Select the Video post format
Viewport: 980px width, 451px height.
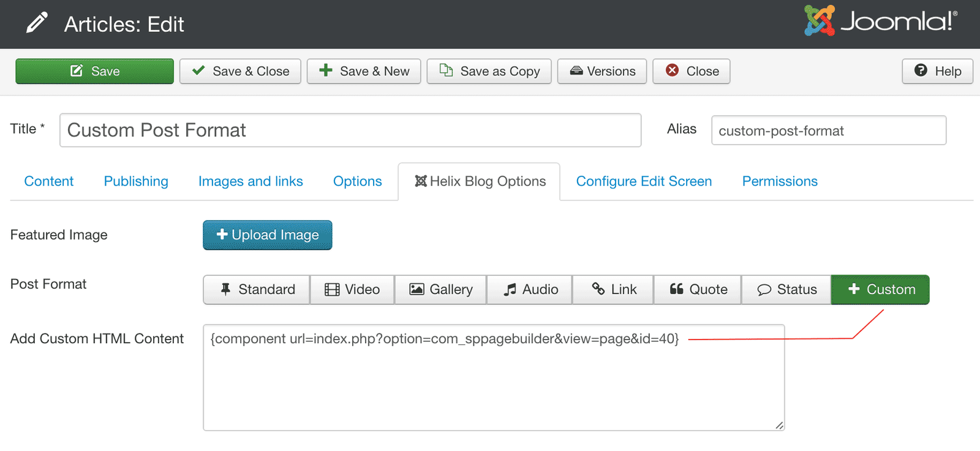pyautogui.click(x=352, y=289)
